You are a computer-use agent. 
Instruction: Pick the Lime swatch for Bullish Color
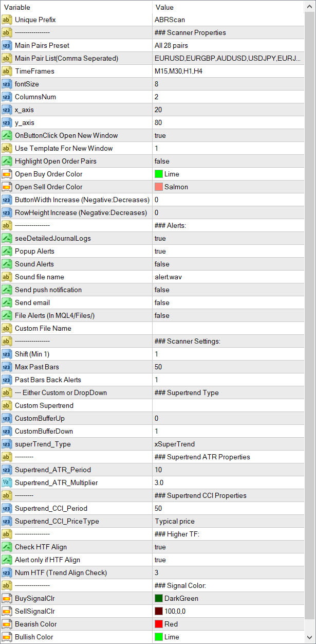pos(158,637)
